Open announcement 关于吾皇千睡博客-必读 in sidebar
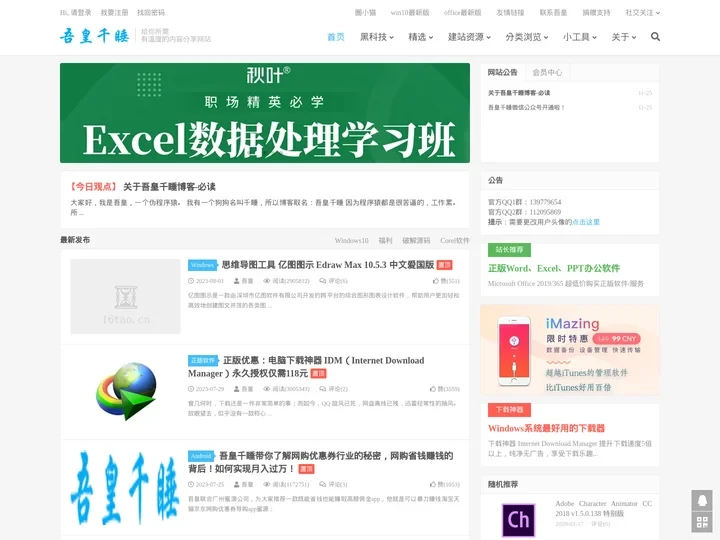 coord(519,93)
